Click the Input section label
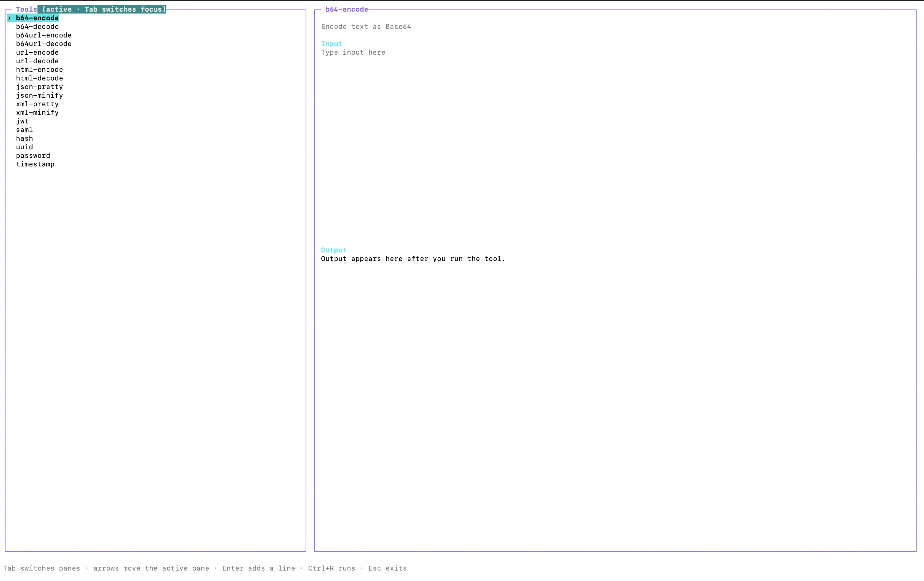The width and height of the screenshot is (924, 581). coord(332,44)
